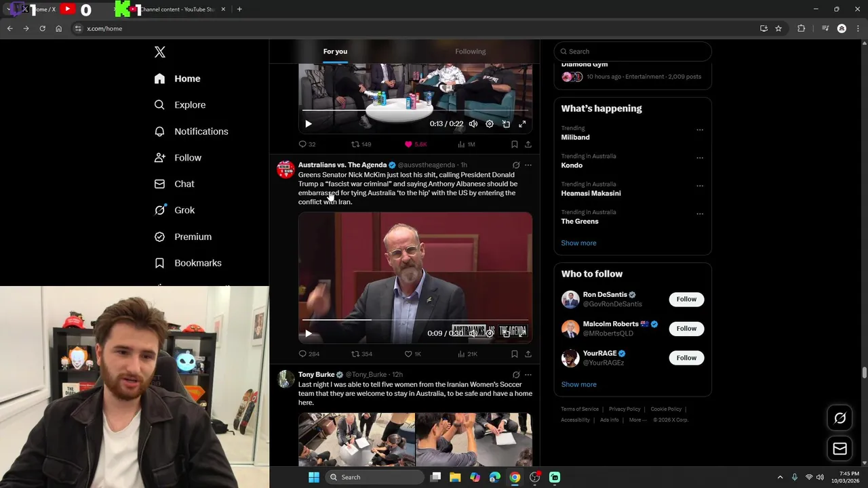
Task: Open Grok actions on Tony Burke post
Action: 516,375
